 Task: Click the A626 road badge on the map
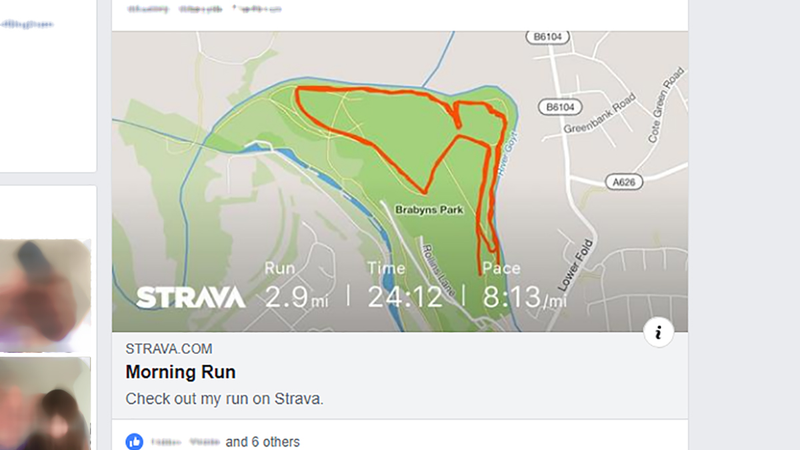[x=623, y=182]
